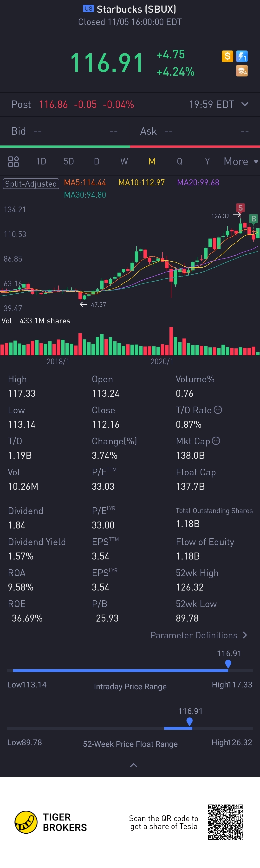Open the chart layout grid icon
Image resolution: width=260 pixels, height=868 pixels.
tap(13, 161)
